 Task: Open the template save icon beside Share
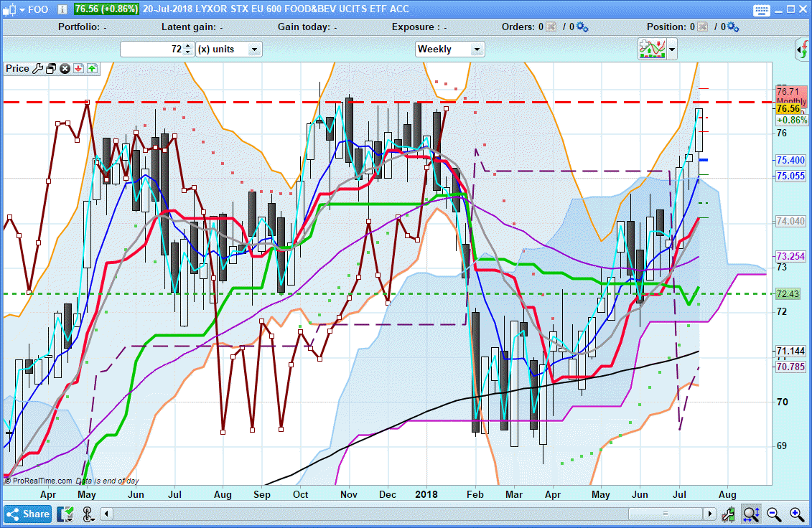pos(65,514)
